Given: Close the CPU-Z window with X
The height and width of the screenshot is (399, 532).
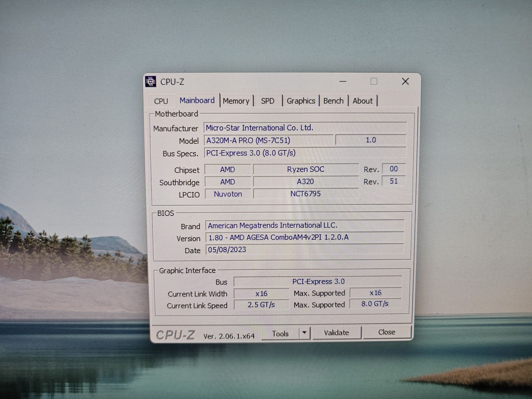Looking at the screenshot, I should pos(405,81).
